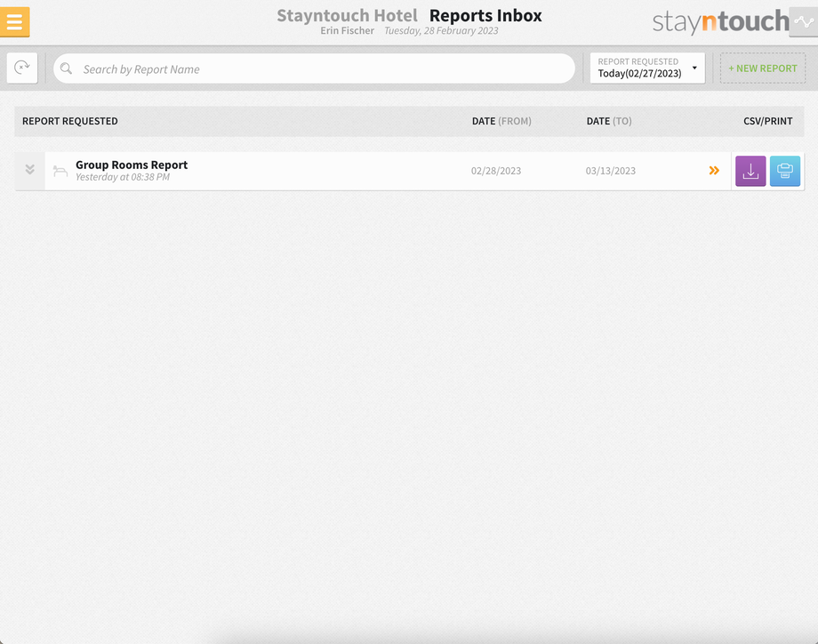Screen dimensions: 818x644
Task: Open the activity graph icon beside logo
Action: [x=804, y=22]
